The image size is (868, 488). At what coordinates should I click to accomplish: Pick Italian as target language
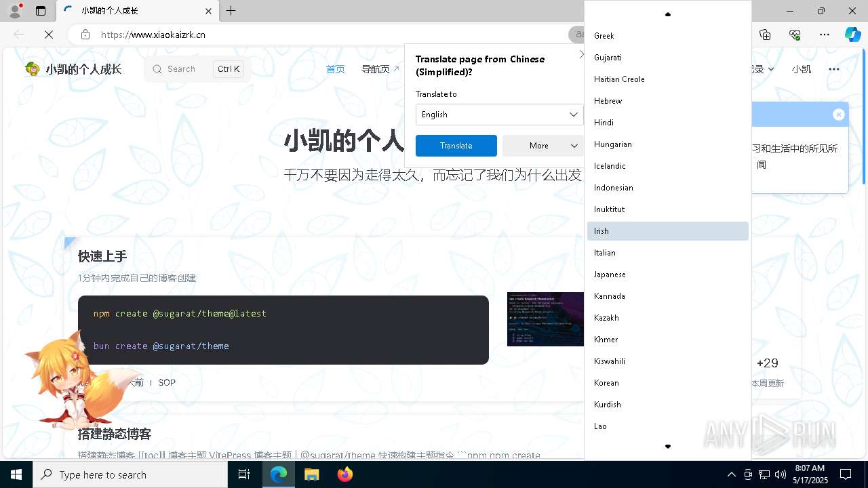pyautogui.click(x=668, y=253)
